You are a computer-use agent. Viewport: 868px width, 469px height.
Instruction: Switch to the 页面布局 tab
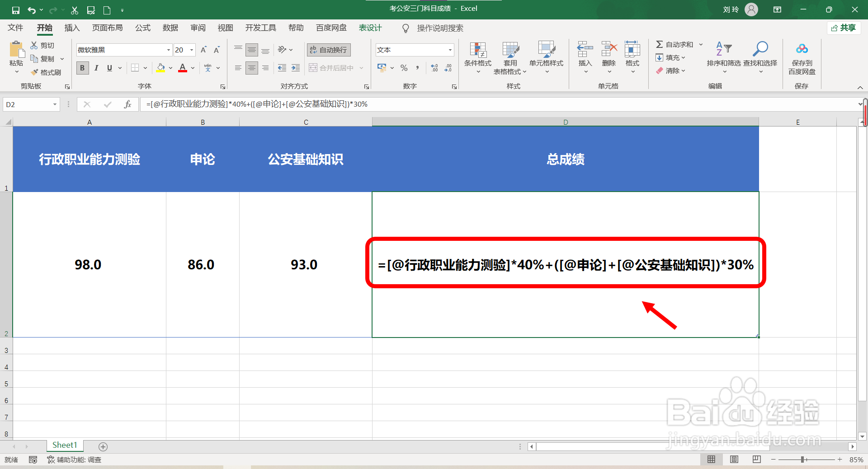point(107,28)
